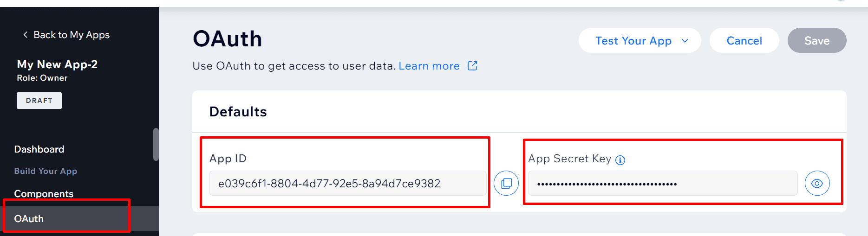Screen dimensions: 868x236
Task: Click the App ID field
Action: tap(347, 183)
